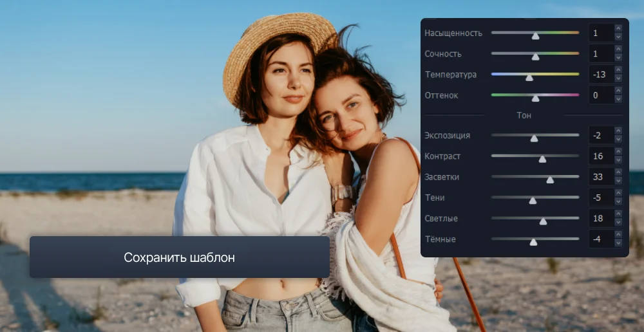The image size is (644, 332).
Task: Focus the Засветки value field showing 33
Action: pyautogui.click(x=600, y=177)
